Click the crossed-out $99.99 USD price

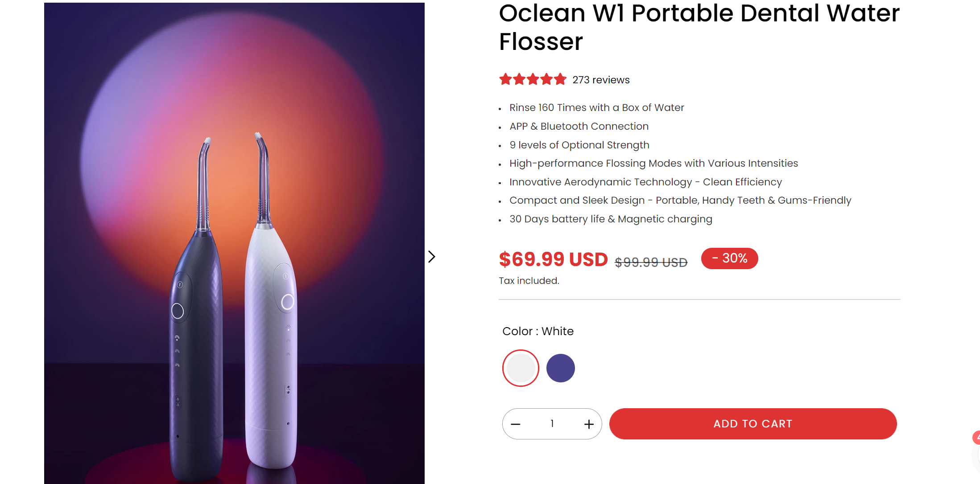[x=651, y=263]
